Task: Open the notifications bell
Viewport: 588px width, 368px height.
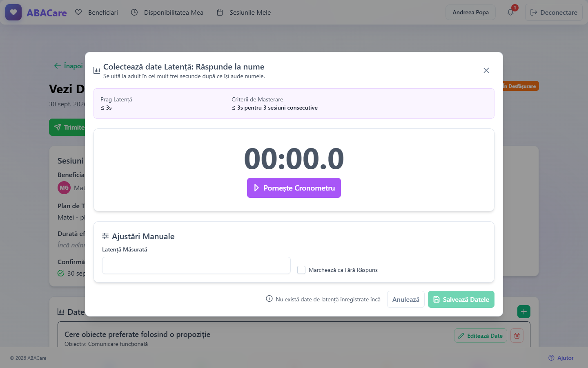Action: tap(510, 12)
